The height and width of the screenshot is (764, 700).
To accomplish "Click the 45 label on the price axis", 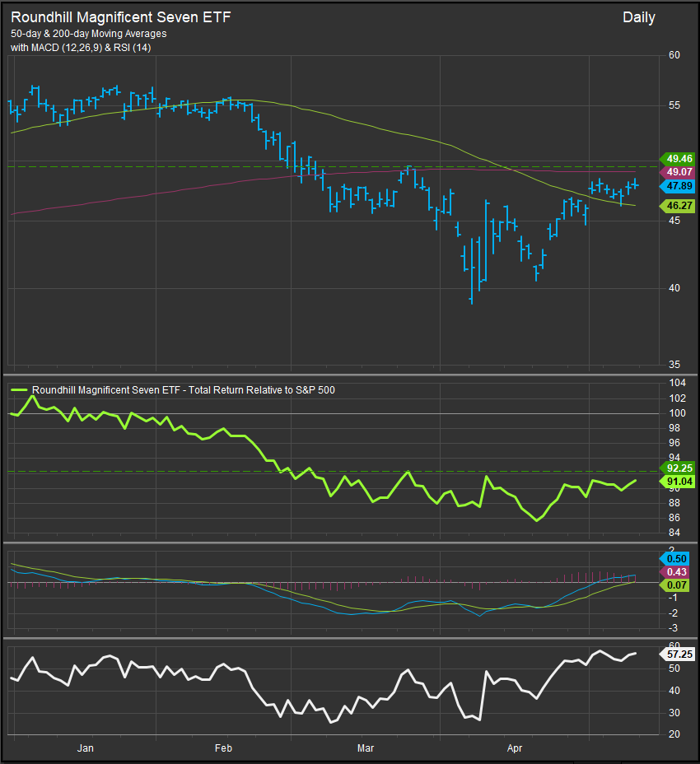I will 674,221.
